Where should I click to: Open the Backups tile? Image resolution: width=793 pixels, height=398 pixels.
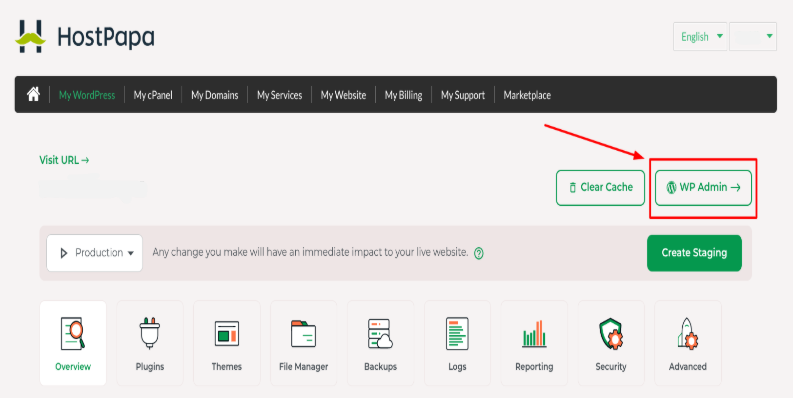click(380, 343)
